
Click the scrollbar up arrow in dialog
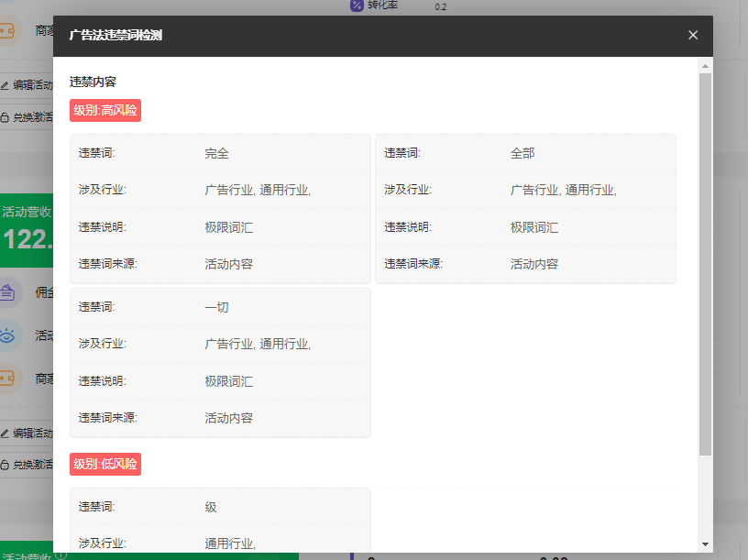pyautogui.click(x=705, y=66)
